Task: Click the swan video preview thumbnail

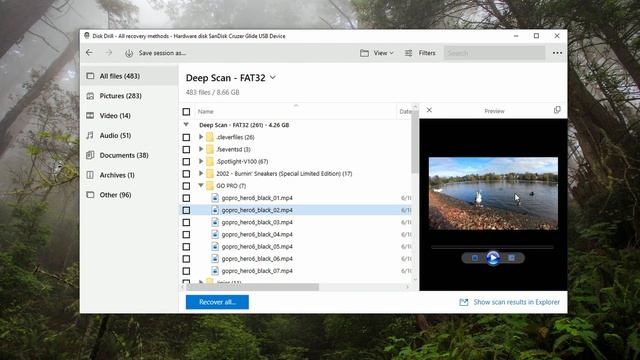Action: click(493, 193)
